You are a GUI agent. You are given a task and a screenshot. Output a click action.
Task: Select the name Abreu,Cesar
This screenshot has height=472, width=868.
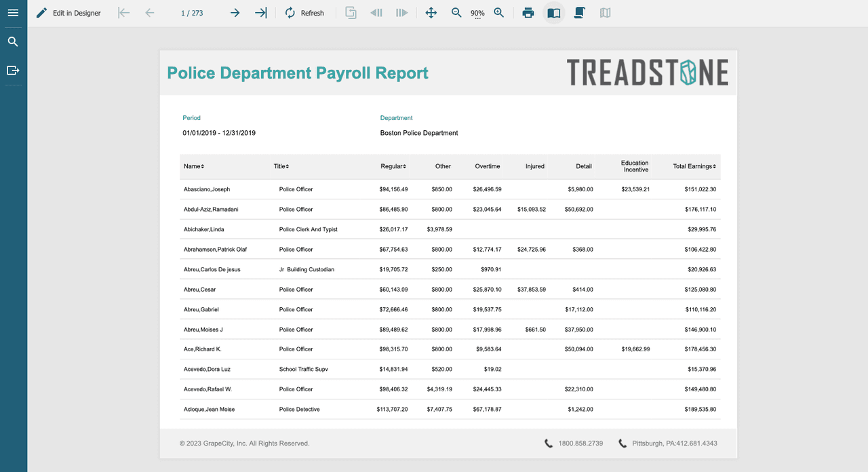[x=199, y=290]
